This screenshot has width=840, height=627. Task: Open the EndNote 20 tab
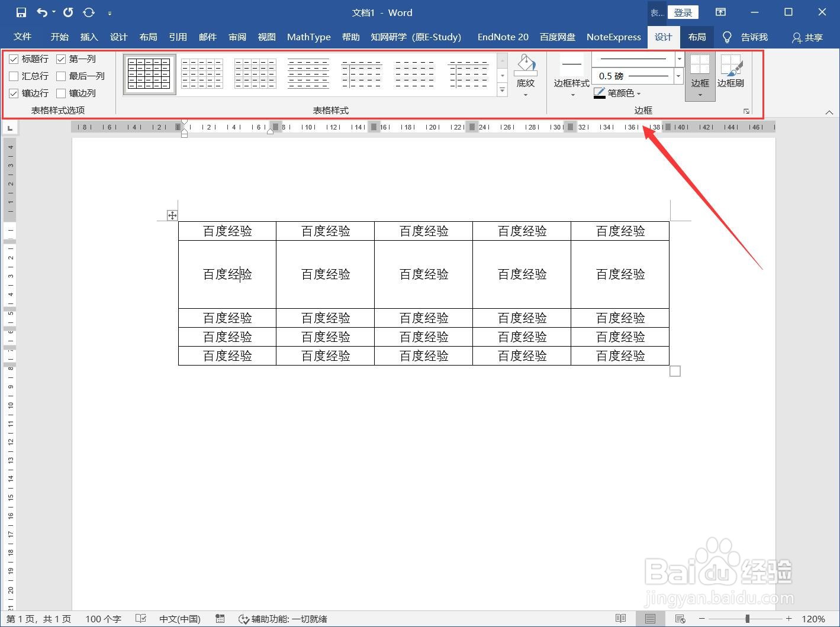(x=503, y=37)
